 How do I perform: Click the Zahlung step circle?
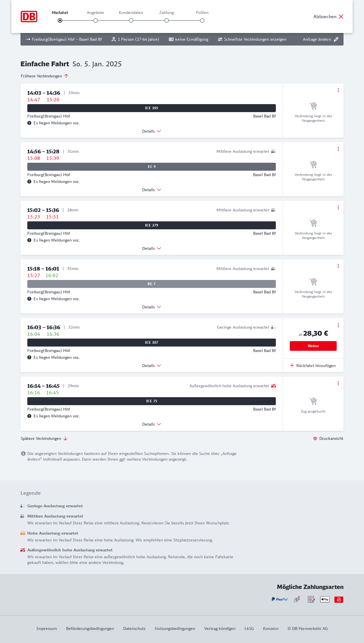(167, 20)
